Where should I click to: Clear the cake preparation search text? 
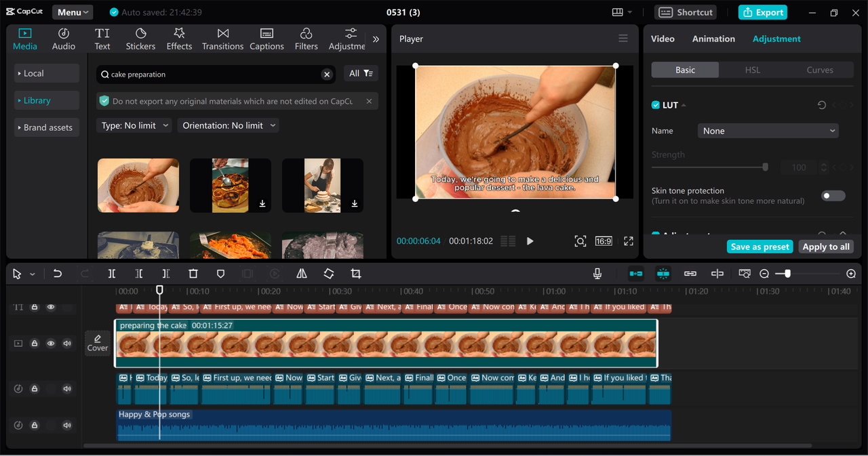pos(327,75)
